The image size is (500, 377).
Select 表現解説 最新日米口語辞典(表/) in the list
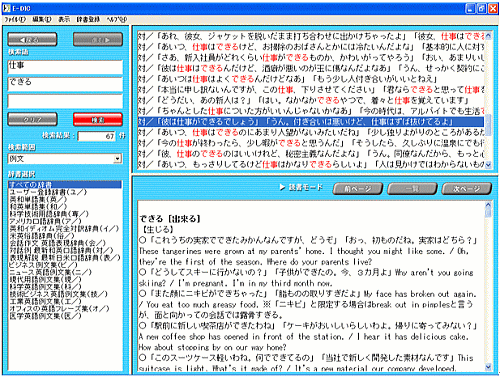(x=65, y=258)
